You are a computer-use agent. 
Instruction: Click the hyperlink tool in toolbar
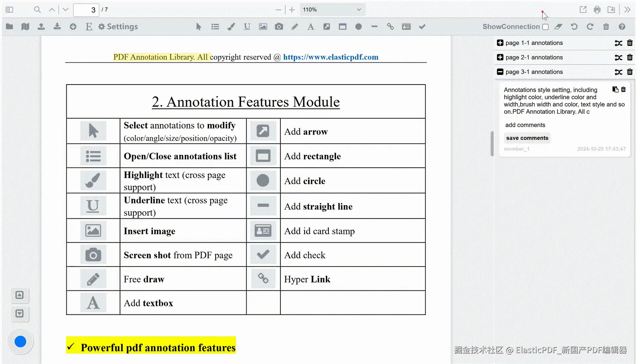(x=390, y=27)
